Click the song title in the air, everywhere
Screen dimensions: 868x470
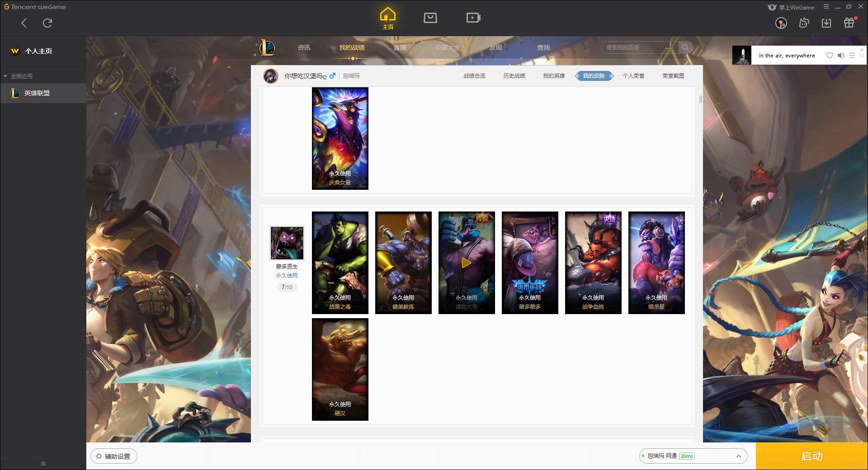pos(787,56)
